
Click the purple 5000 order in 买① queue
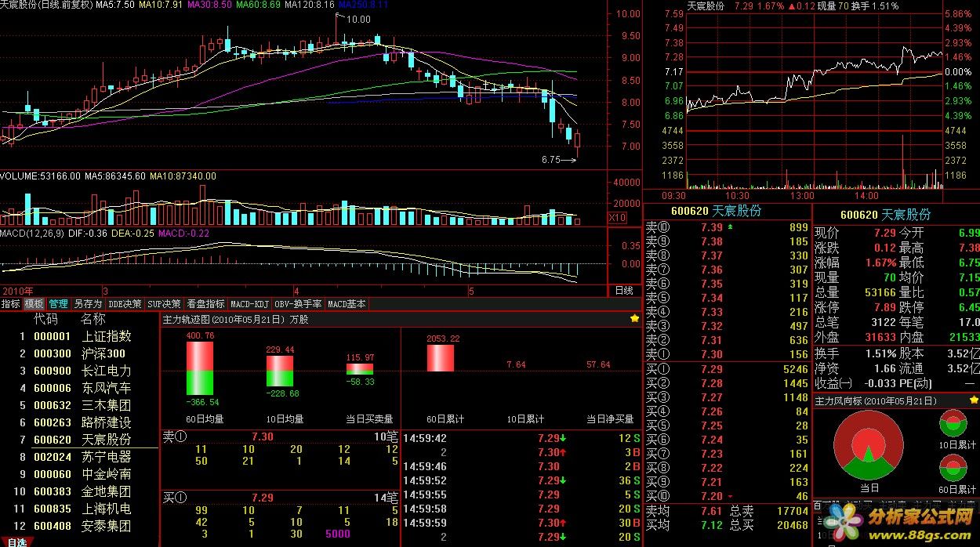click(x=338, y=534)
